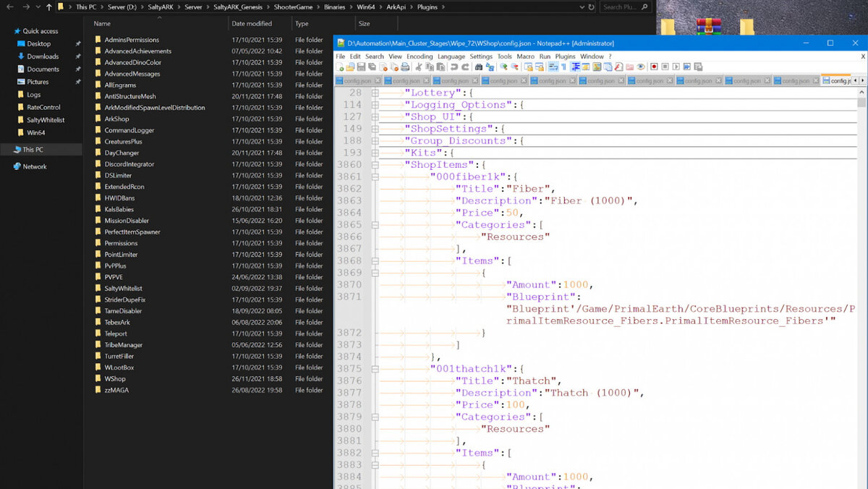The width and height of the screenshot is (868, 489).
Task: Expand the folded "Logging_Options" block at line 114
Action: (375, 105)
